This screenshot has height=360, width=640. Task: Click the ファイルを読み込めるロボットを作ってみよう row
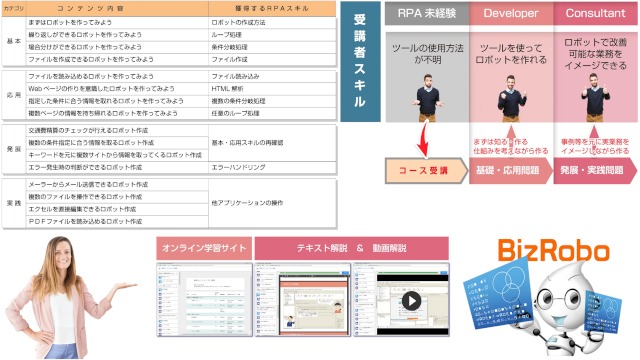(x=118, y=76)
